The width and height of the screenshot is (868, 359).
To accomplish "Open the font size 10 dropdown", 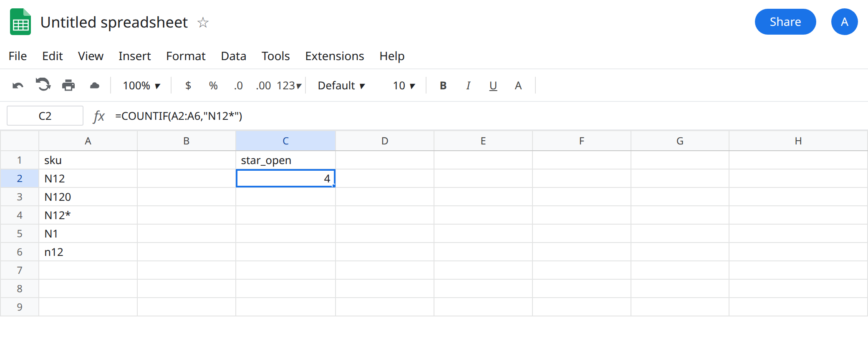I will pyautogui.click(x=404, y=86).
